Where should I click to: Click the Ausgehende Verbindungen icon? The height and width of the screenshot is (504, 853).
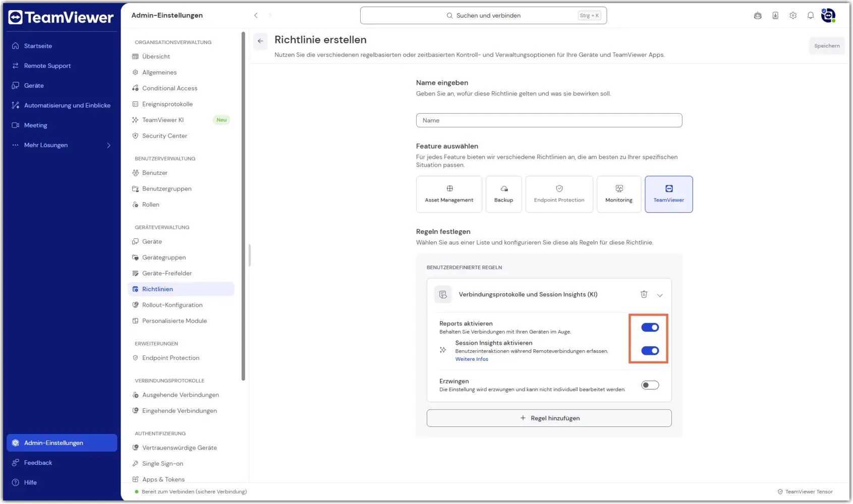(x=135, y=395)
